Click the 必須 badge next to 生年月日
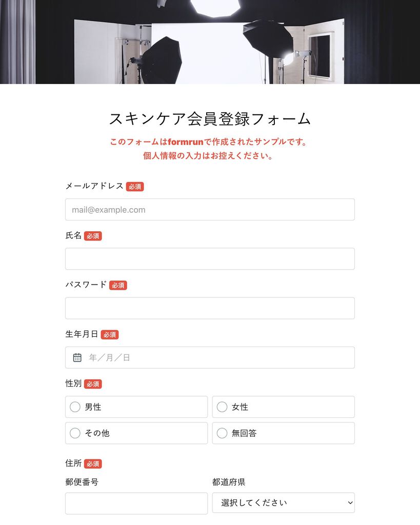The height and width of the screenshot is (525, 420). coord(110,334)
